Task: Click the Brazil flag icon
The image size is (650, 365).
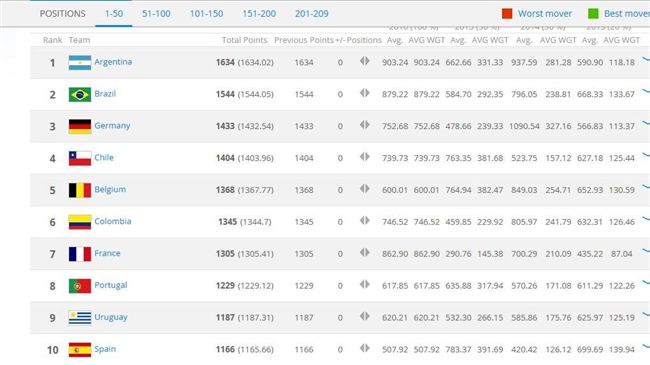Action: click(x=80, y=95)
